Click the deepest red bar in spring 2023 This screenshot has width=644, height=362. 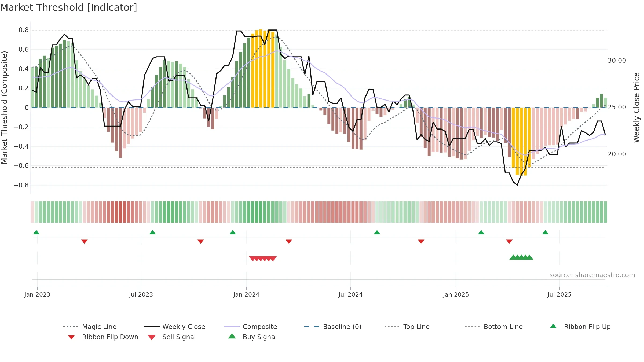(x=120, y=132)
